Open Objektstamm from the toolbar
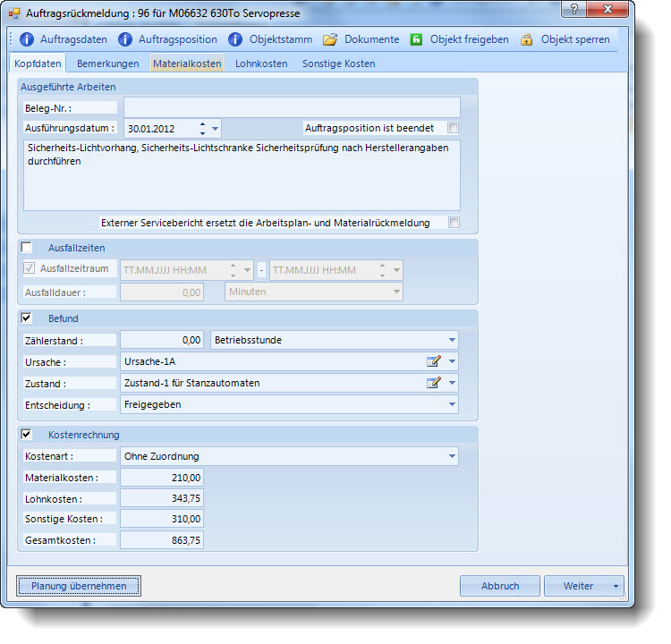671x644 pixels. click(235, 39)
